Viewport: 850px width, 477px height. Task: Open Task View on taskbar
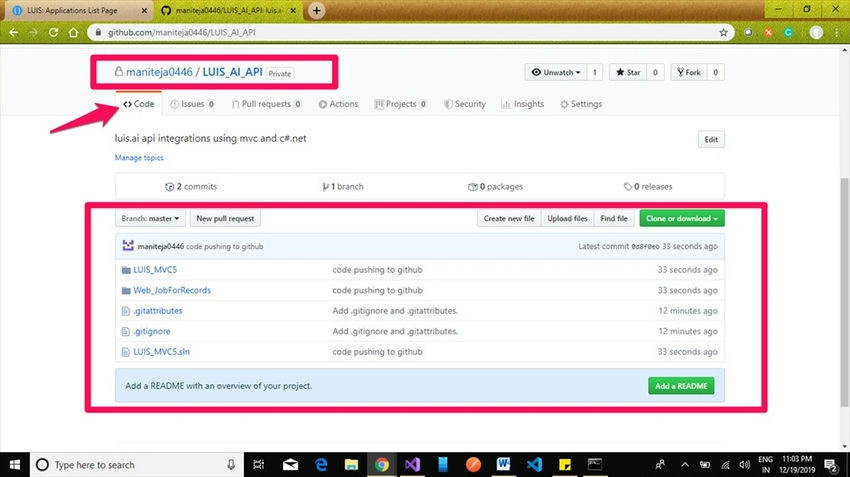coord(259,465)
